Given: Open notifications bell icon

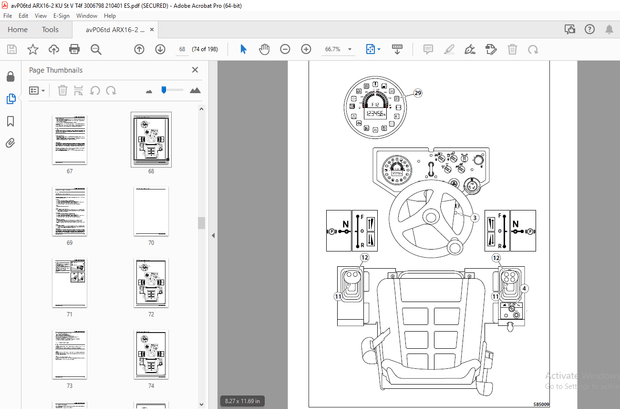Looking at the screenshot, I should [x=609, y=29].
